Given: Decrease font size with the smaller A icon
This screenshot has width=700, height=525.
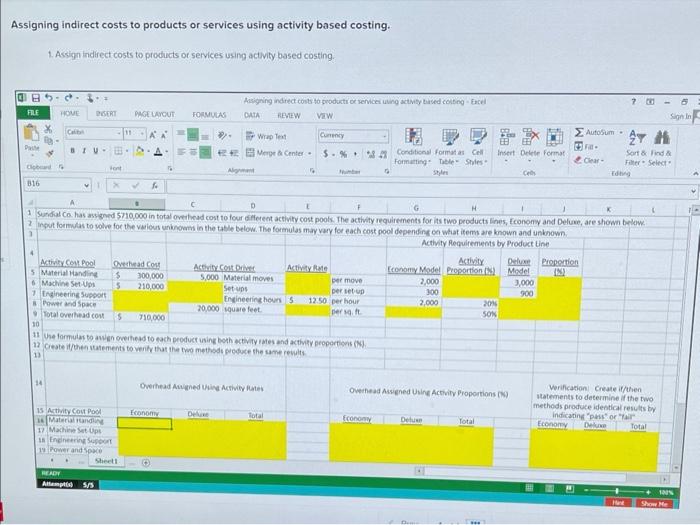Looking at the screenshot, I should coord(164,134).
